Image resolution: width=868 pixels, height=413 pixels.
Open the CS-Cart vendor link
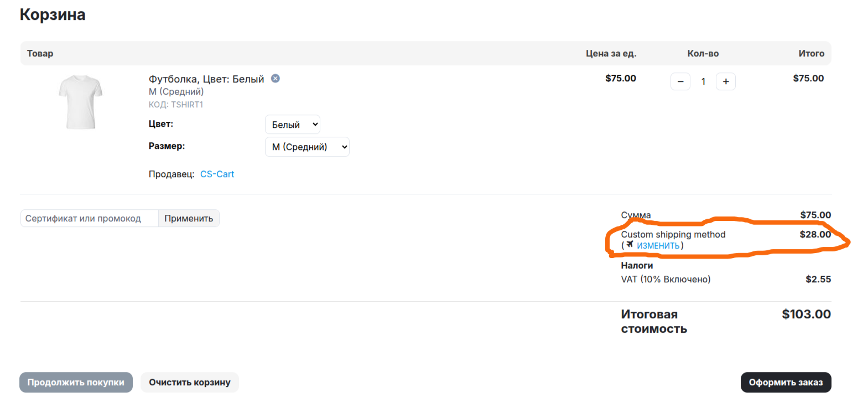(217, 174)
